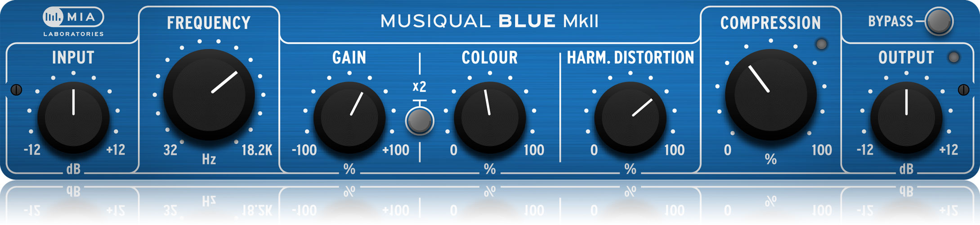980x225 pixels.
Task: Click the Harm. Distortion knob
Action: (x=630, y=118)
